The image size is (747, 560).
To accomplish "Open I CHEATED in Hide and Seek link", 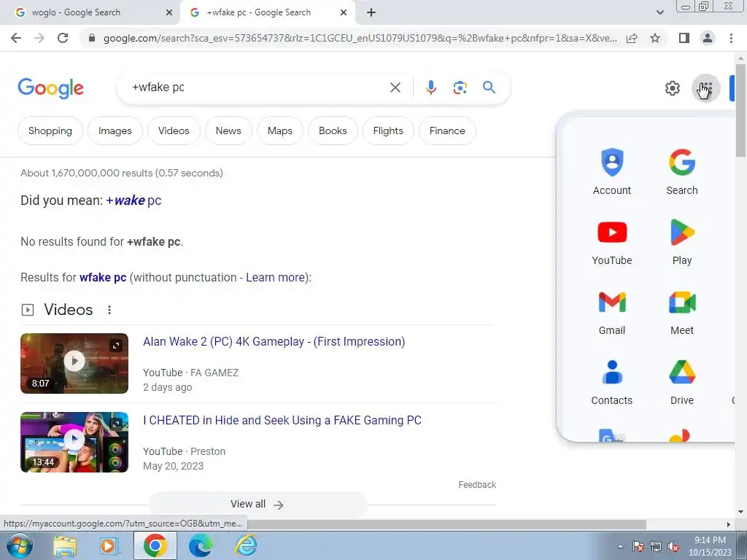I will (282, 420).
